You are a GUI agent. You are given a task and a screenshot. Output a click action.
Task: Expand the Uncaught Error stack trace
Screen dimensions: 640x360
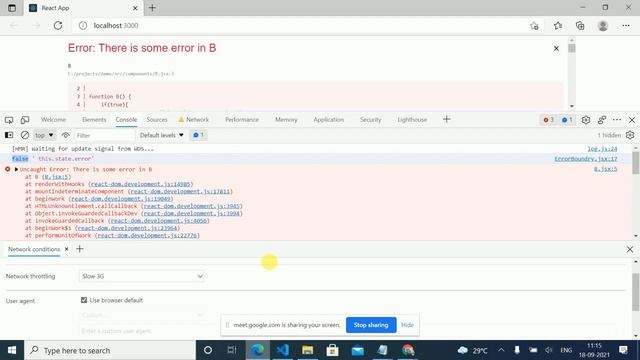point(16,169)
